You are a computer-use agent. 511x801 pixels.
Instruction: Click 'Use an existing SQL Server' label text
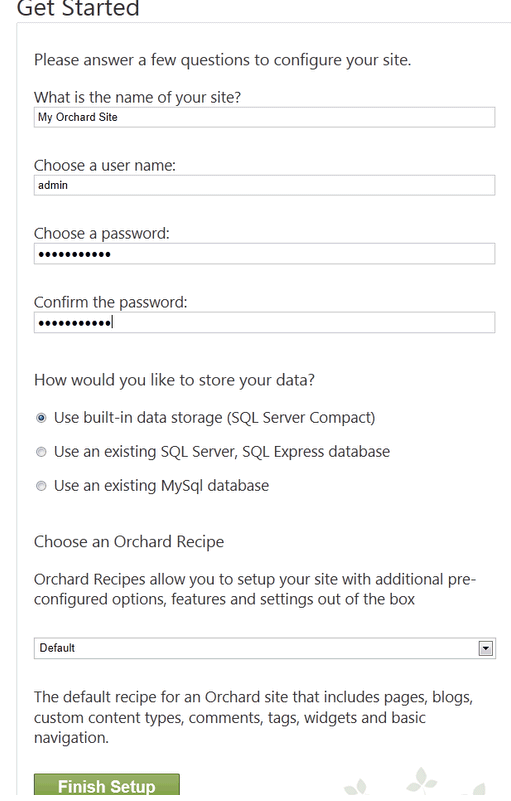[222, 452]
